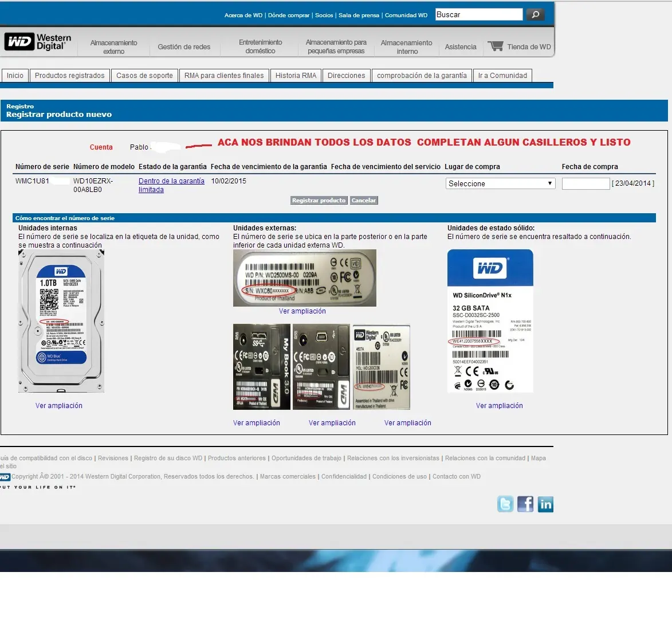Open the Lugar de compra Seleccione dropdown

(x=501, y=183)
